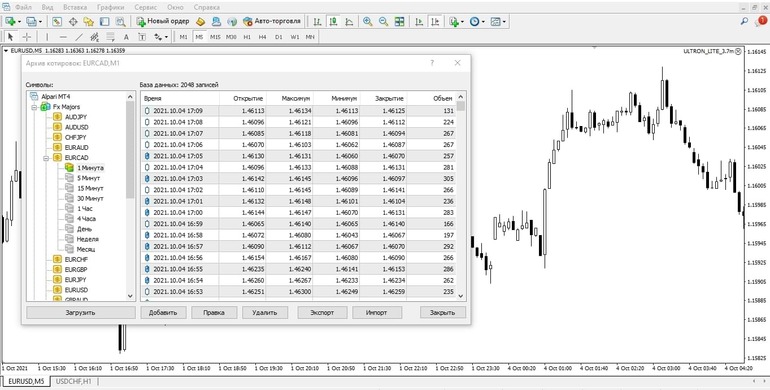Screen dimensions: 770x390
Task: Open the chart templates dropdown arrow
Action: tap(504, 22)
